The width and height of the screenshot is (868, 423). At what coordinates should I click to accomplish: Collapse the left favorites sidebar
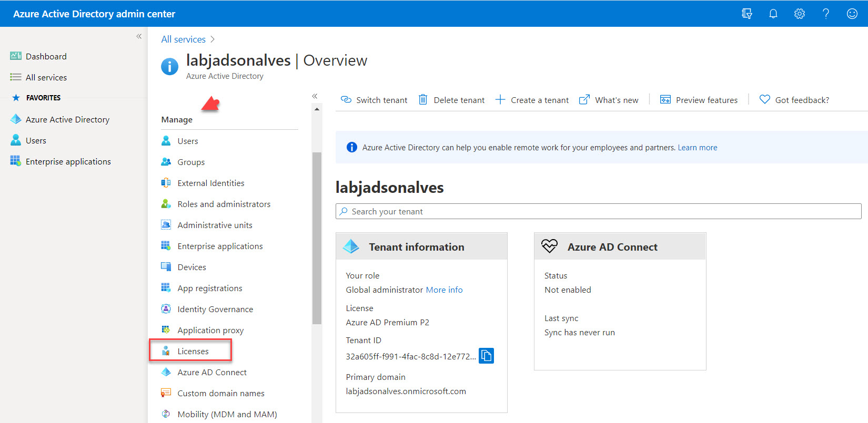coord(139,36)
